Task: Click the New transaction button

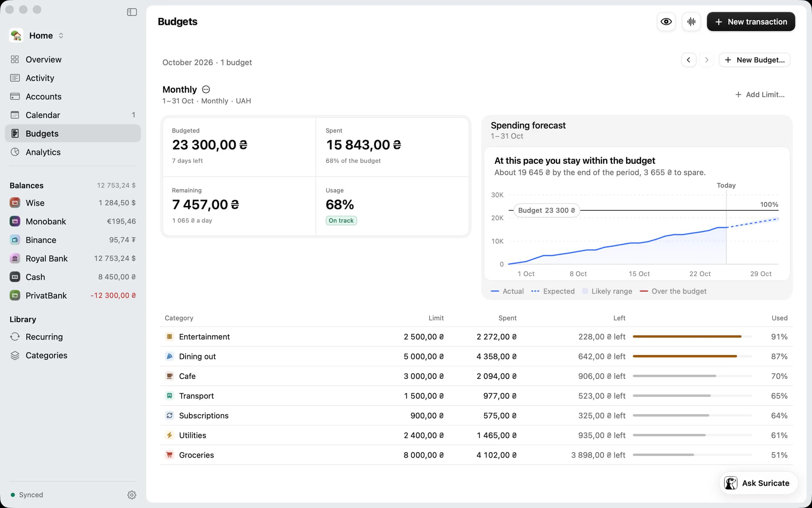Action: pyautogui.click(x=751, y=22)
